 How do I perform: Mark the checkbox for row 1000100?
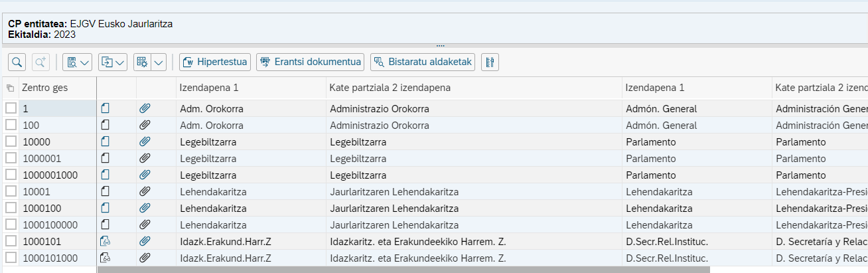click(x=11, y=208)
